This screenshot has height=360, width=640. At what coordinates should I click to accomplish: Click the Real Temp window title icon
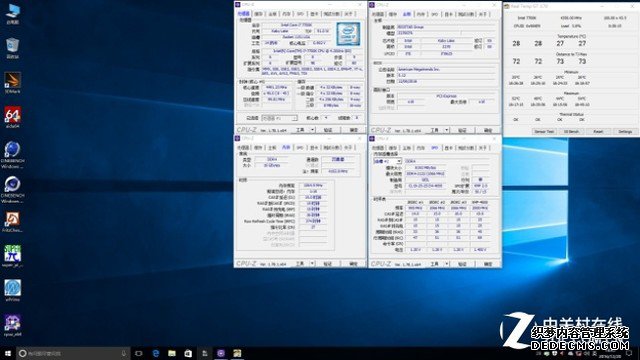(507, 6)
